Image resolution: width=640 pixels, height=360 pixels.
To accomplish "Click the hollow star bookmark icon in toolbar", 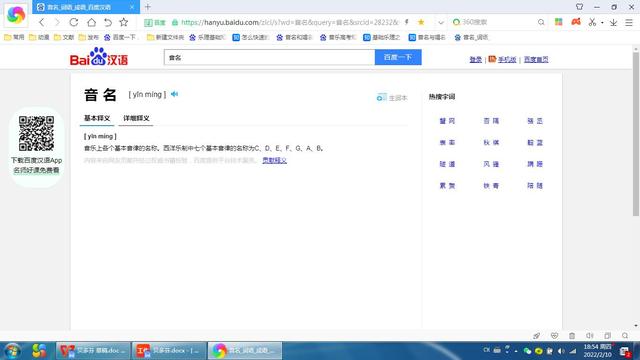I will 124,22.
